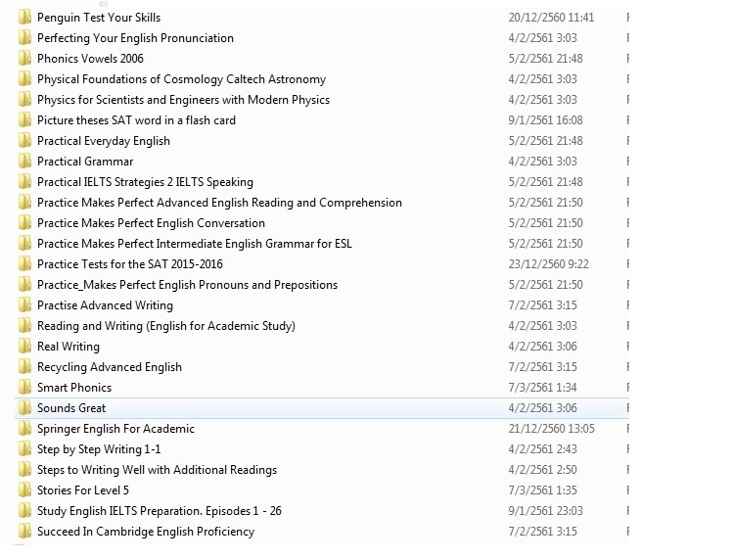
Task: Select date 23/12/2560 9:22
Action: pyautogui.click(x=548, y=264)
